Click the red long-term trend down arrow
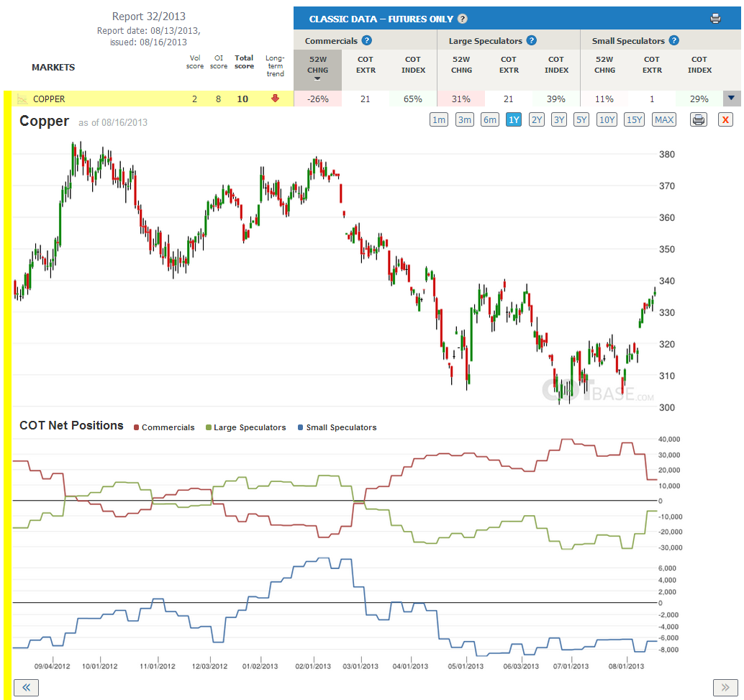The height and width of the screenshot is (700, 744). click(275, 99)
